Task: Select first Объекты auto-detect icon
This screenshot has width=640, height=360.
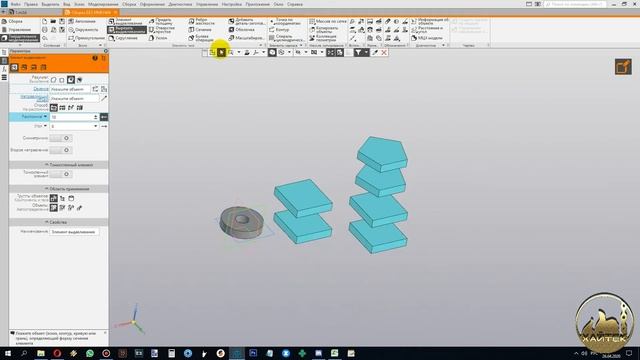Action: (53, 208)
